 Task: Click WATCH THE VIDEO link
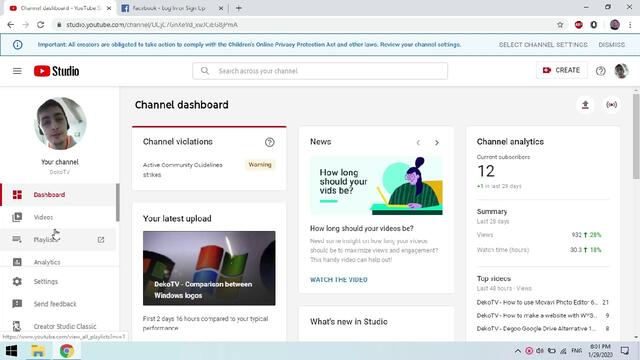pyautogui.click(x=338, y=280)
